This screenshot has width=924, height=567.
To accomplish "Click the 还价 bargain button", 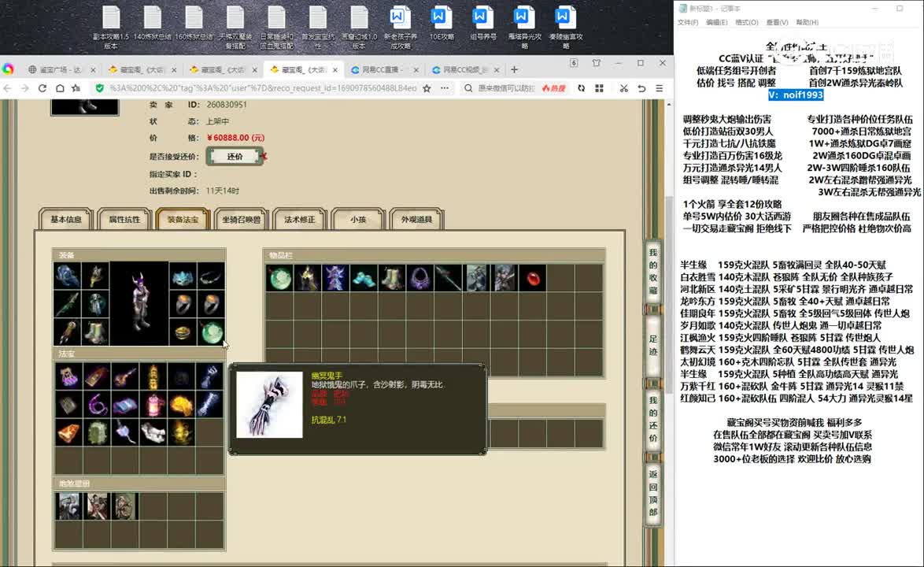I will coord(235,156).
